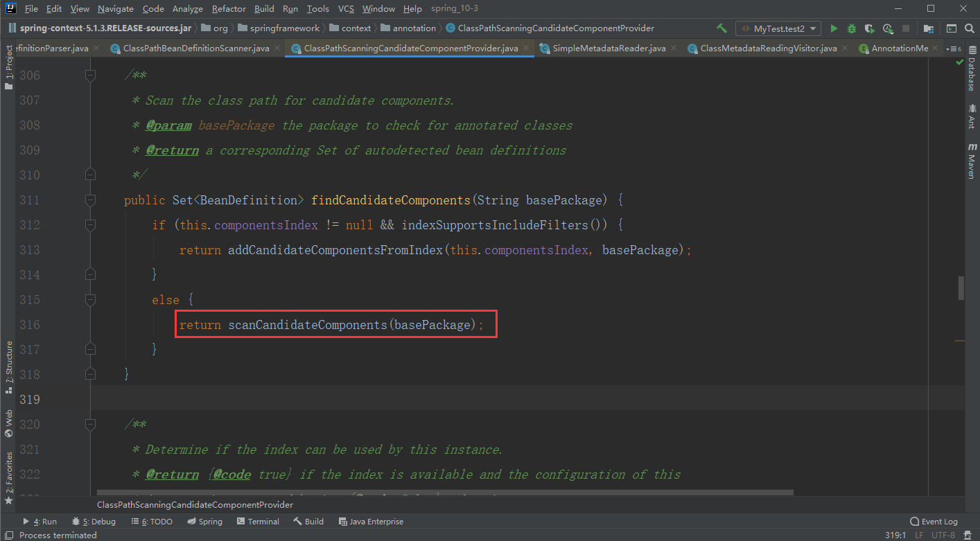Click the profiler run icon with clock
Image resolution: width=980 pixels, height=541 pixels.
point(889,28)
